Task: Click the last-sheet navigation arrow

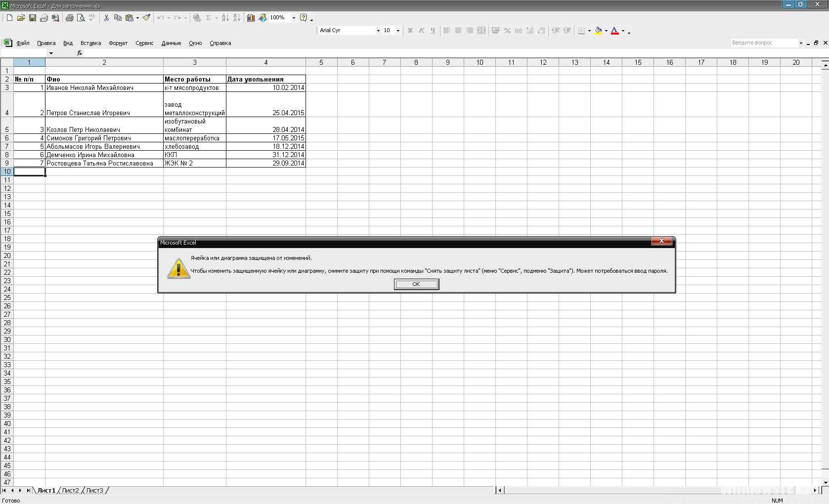Action: [28, 490]
